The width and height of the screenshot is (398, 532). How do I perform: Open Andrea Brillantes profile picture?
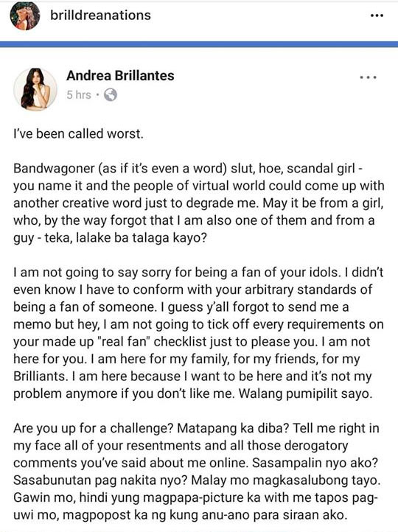[x=35, y=89]
